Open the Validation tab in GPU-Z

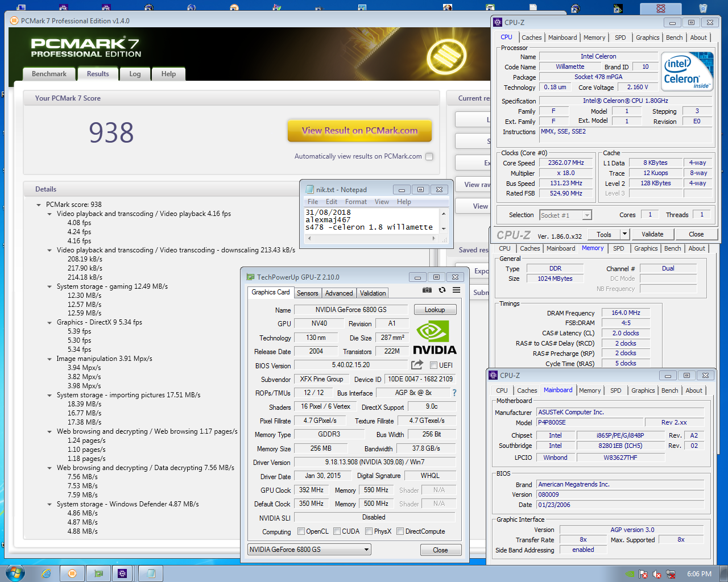point(373,293)
